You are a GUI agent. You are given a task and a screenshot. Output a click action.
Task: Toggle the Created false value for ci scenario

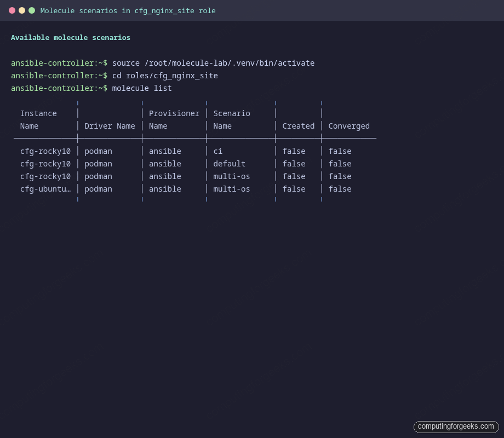[x=294, y=151]
